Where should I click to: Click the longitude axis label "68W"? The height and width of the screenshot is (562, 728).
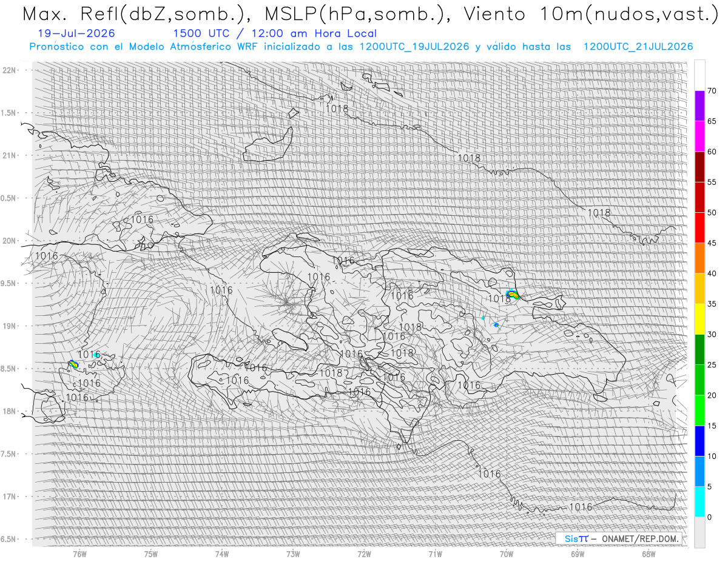(649, 554)
